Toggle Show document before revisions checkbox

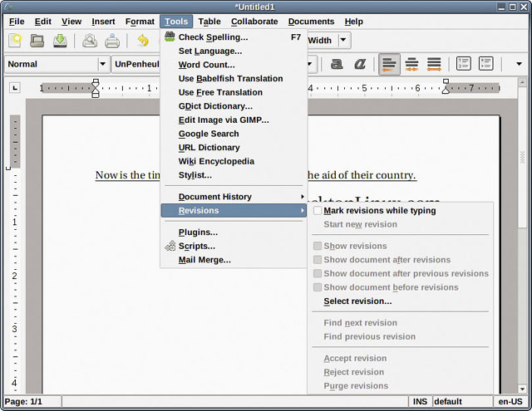(318, 287)
